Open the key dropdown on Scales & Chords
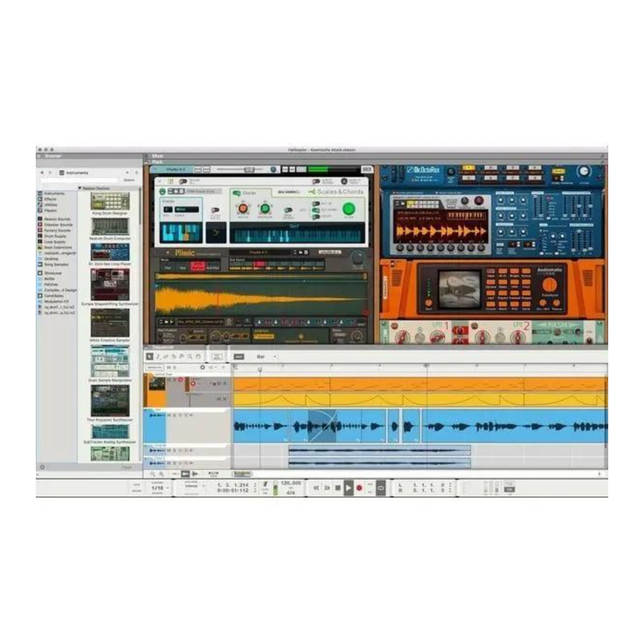Viewport: 644px width, 644px height. 168,210
